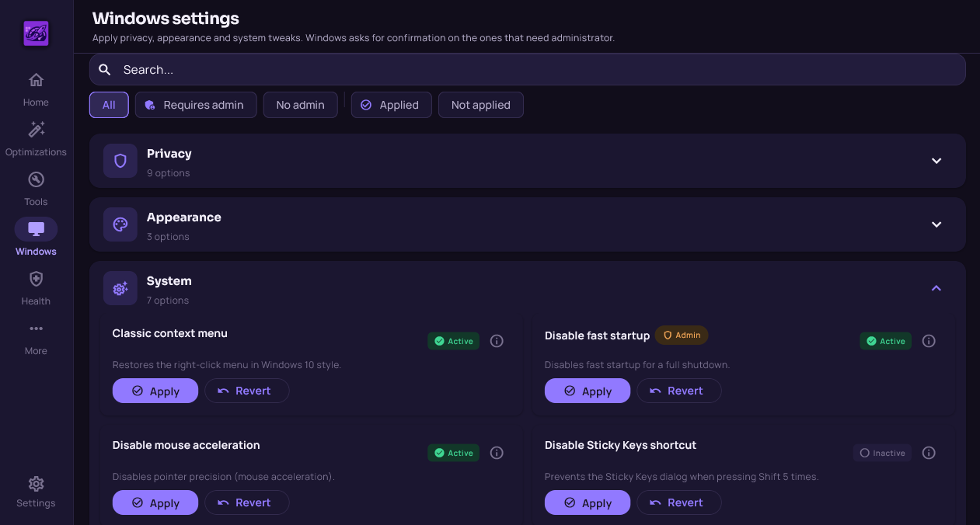The height and width of the screenshot is (525, 980).
Task: Click the "Windows settings" heading
Action: [166, 18]
